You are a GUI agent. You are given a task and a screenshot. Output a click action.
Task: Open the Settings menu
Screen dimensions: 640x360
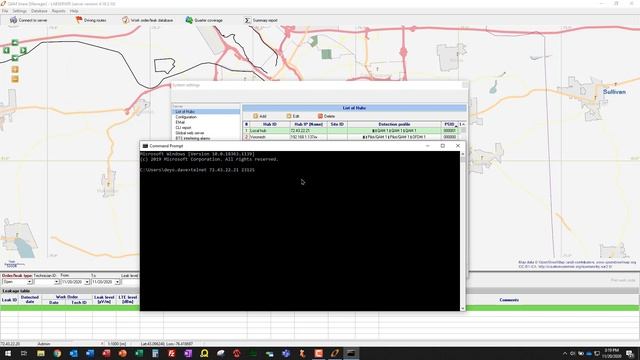19,11
